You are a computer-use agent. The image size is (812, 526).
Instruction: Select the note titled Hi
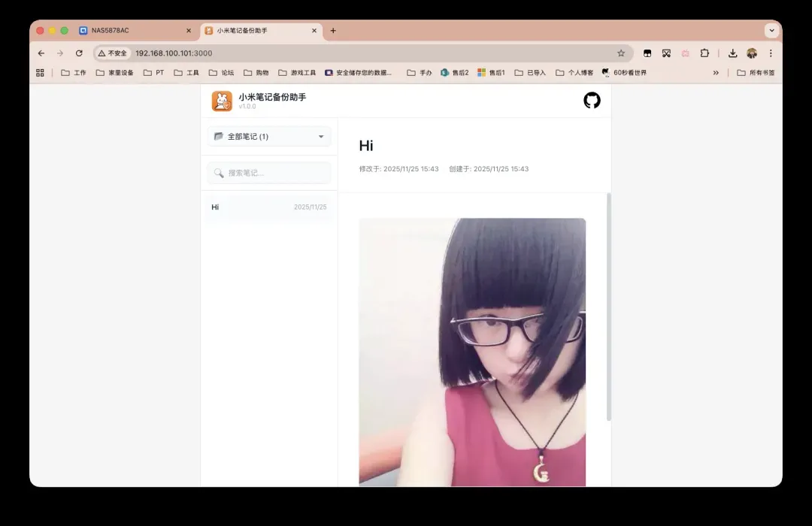[x=268, y=207]
